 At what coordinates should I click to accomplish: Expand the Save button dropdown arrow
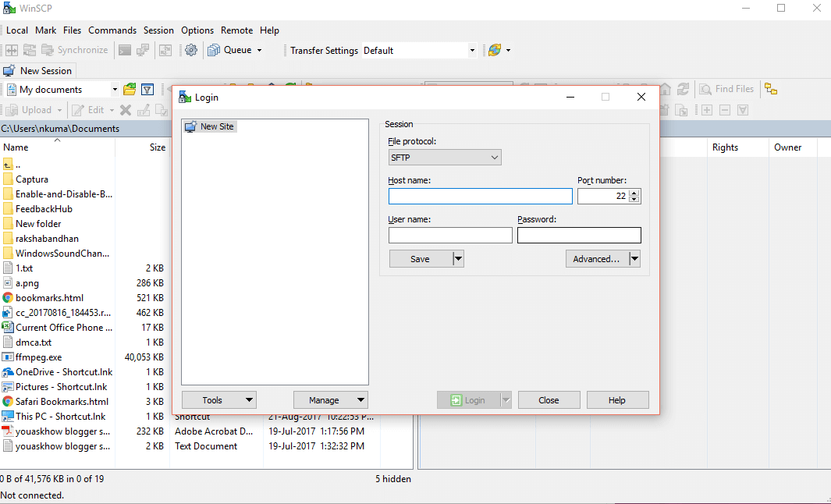point(459,259)
